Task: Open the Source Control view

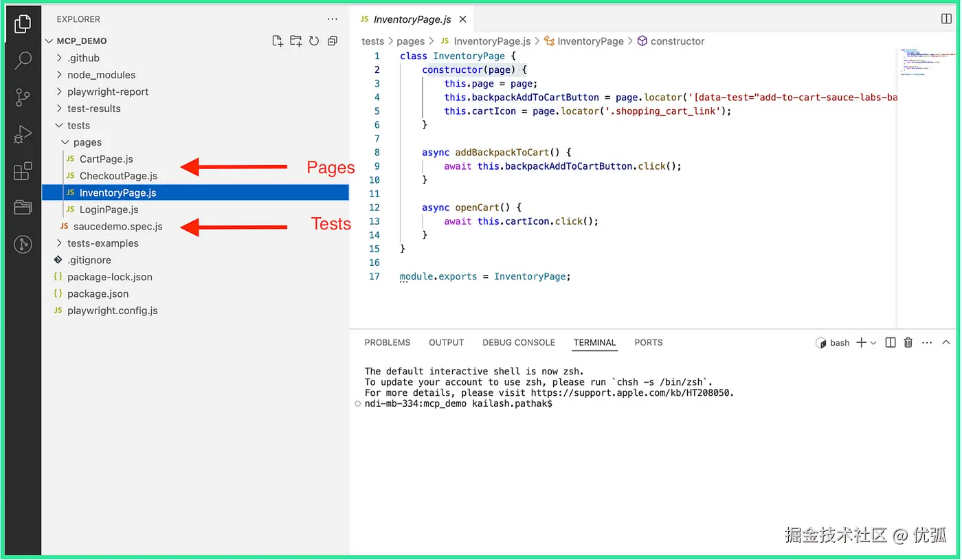Action: click(x=23, y=98)
